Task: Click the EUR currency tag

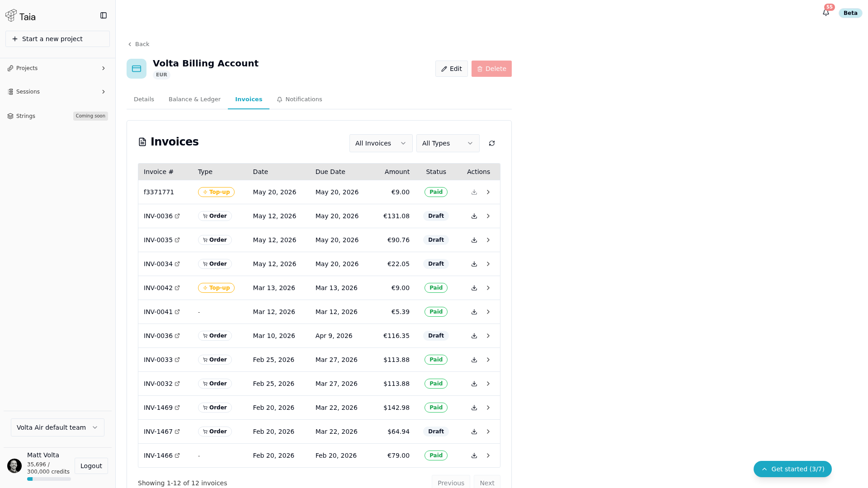Action: [x=161, y=75]
